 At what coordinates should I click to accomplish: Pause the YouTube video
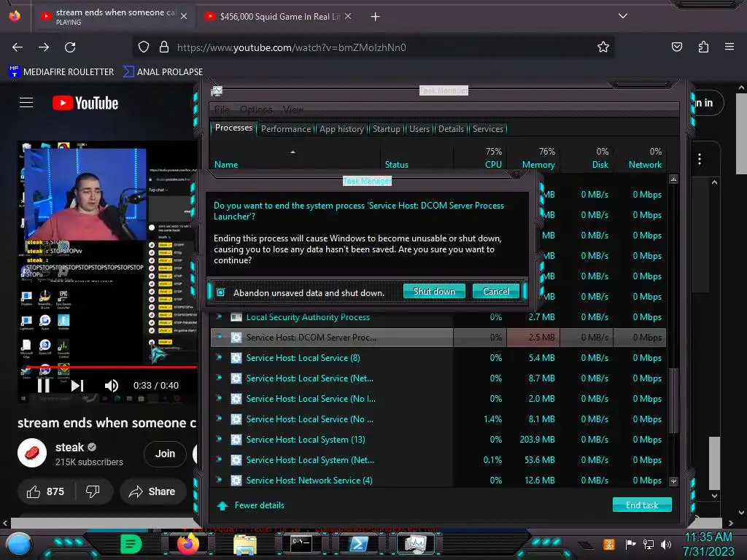(x=43, y=385)
